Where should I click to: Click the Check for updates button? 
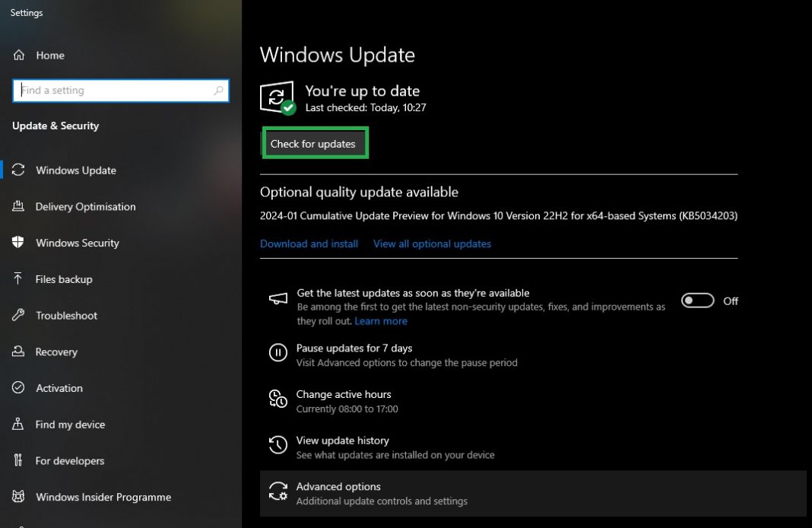[315, 143]
